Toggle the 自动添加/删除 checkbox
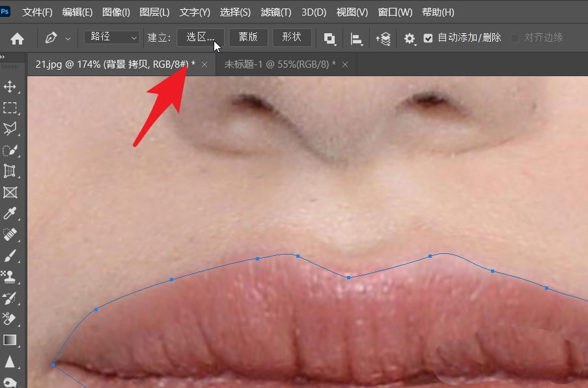 coord(428,38)
